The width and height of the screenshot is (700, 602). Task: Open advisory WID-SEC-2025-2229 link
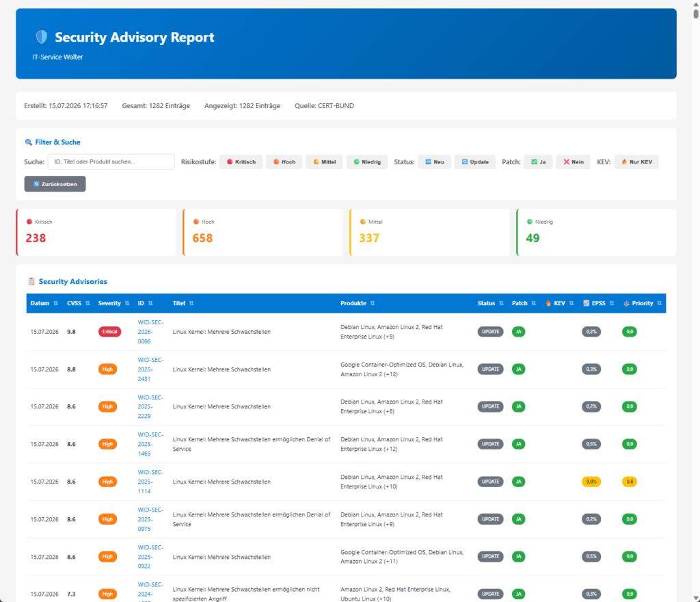[150, 406]
